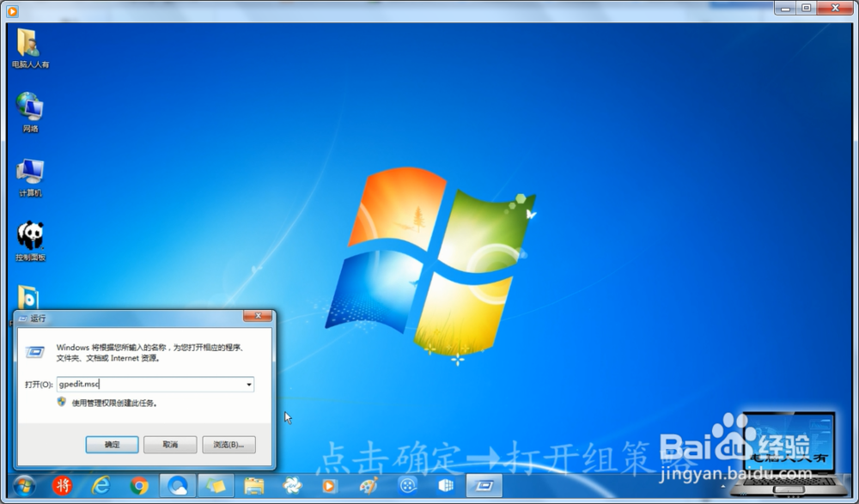
Task: Click the Run dialog taskbar button
Action: tap(484, 486)
